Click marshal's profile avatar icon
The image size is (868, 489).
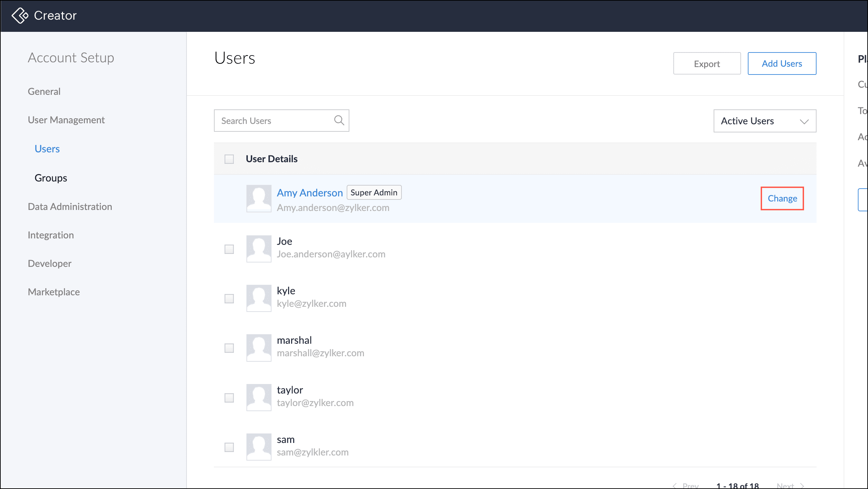click(259, 347)
